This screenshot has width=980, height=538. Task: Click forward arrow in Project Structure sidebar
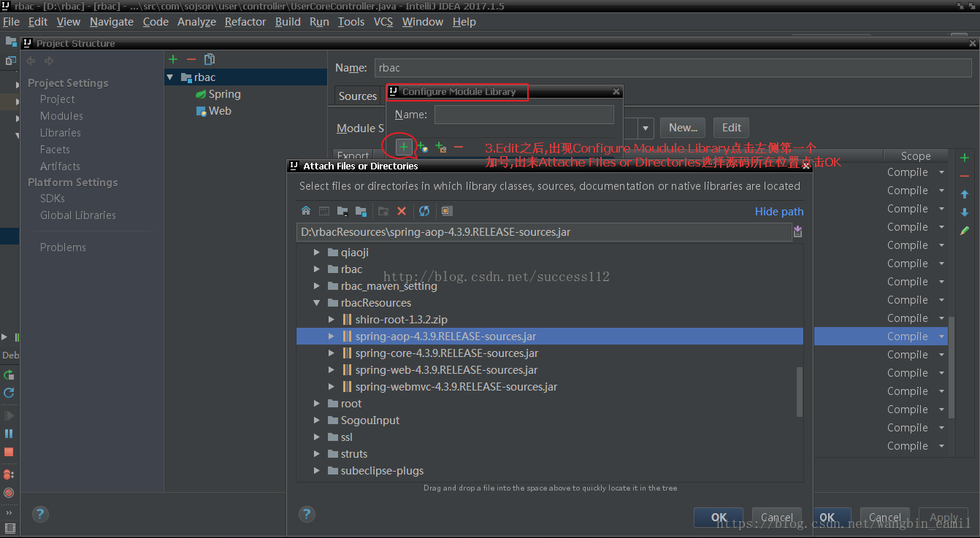(x=49, y=61)
